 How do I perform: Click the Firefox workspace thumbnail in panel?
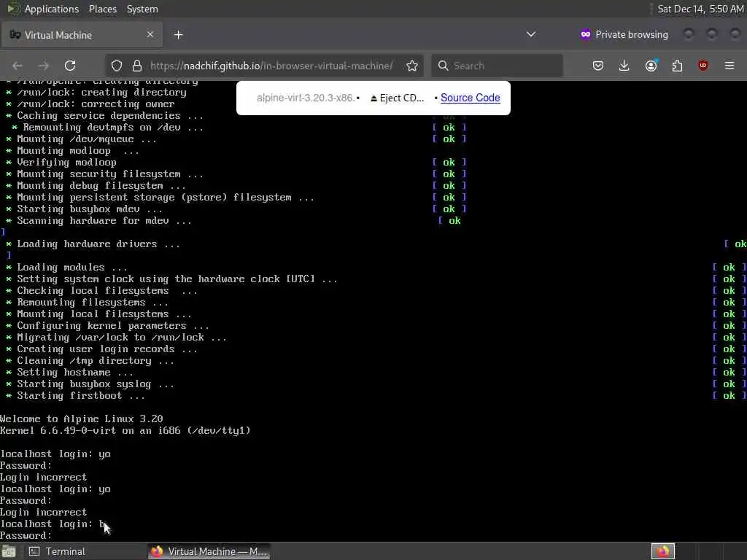pyautogui.click(x=662, y=551)
